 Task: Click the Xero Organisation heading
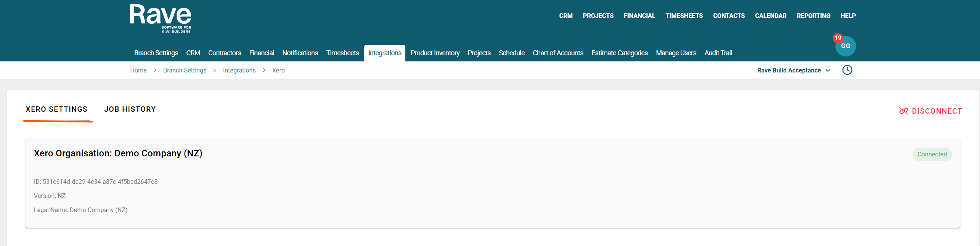pyautogui.click(x=118, y=153)
